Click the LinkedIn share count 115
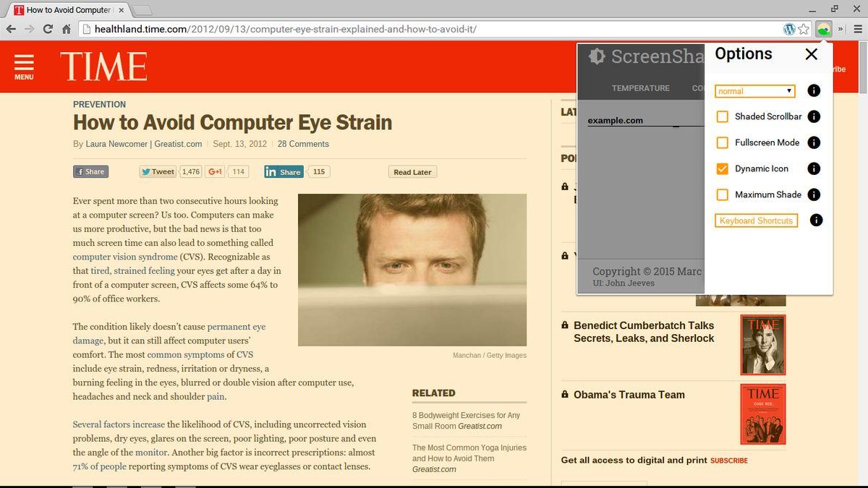This screenshot has height=488, width=868. point(319,172)
